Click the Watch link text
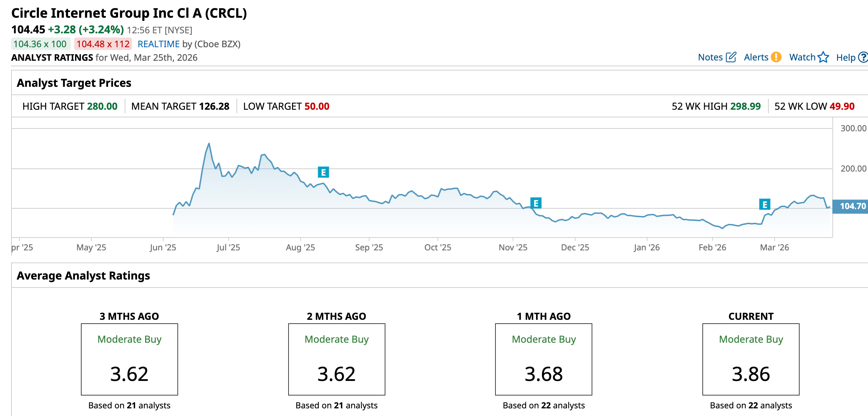 click(x=802, y=57)
